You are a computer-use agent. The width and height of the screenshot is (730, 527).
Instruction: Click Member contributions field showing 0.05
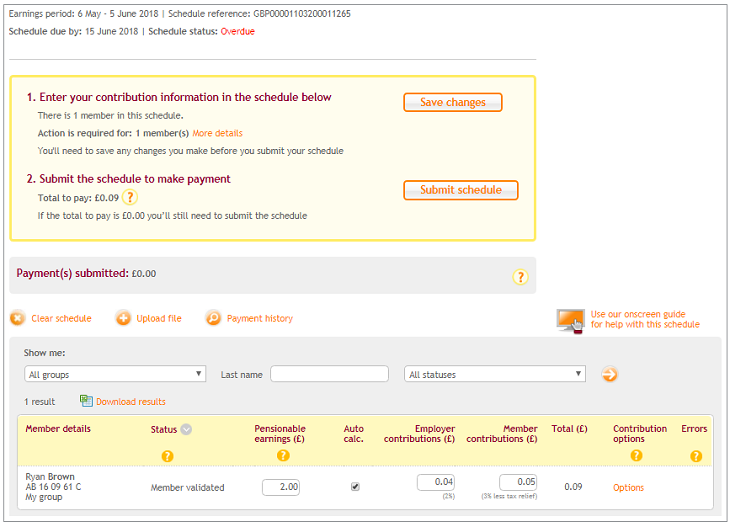click(x=518, y=482)
